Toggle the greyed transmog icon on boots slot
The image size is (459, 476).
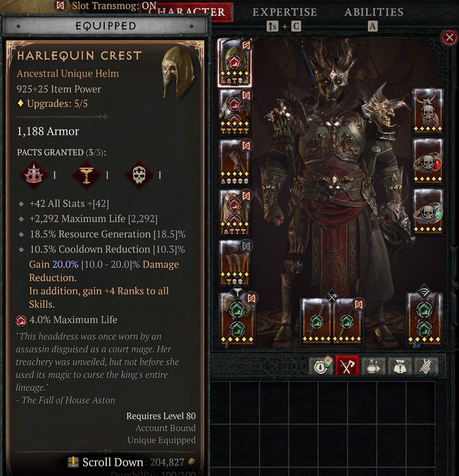[x=246, y=246]
